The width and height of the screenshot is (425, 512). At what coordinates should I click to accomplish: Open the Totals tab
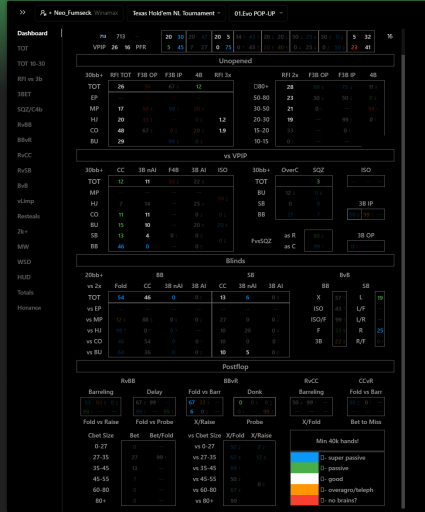pos(25,293)
